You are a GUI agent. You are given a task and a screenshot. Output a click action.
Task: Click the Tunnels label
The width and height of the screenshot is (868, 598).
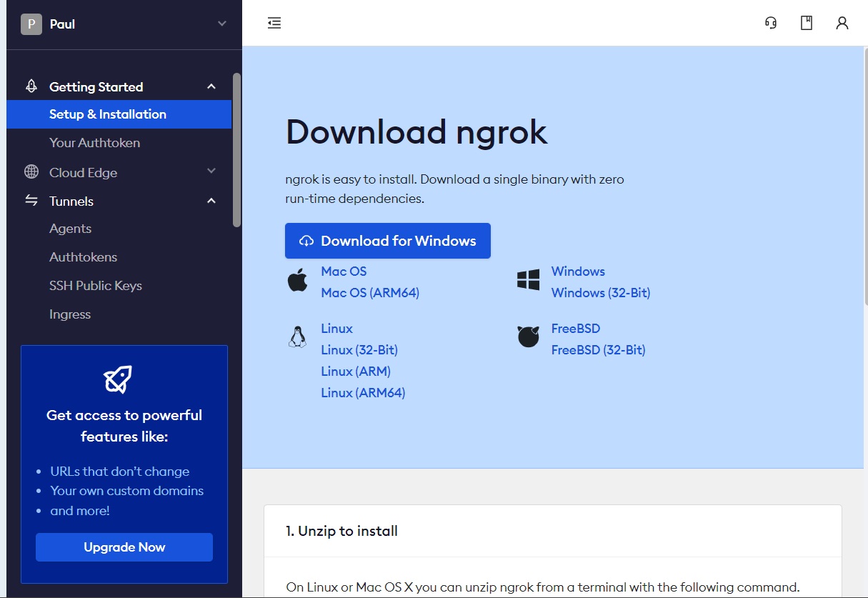click(x=71, y=201)
